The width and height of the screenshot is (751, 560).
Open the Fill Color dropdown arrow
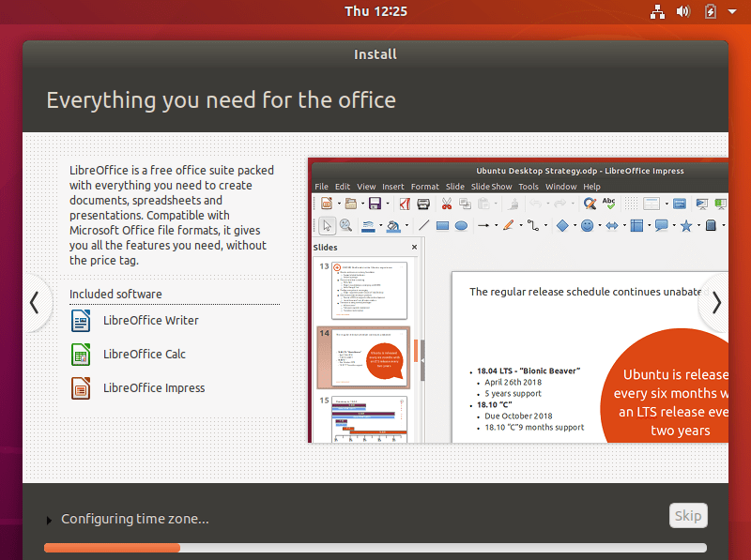coord(406,225)
